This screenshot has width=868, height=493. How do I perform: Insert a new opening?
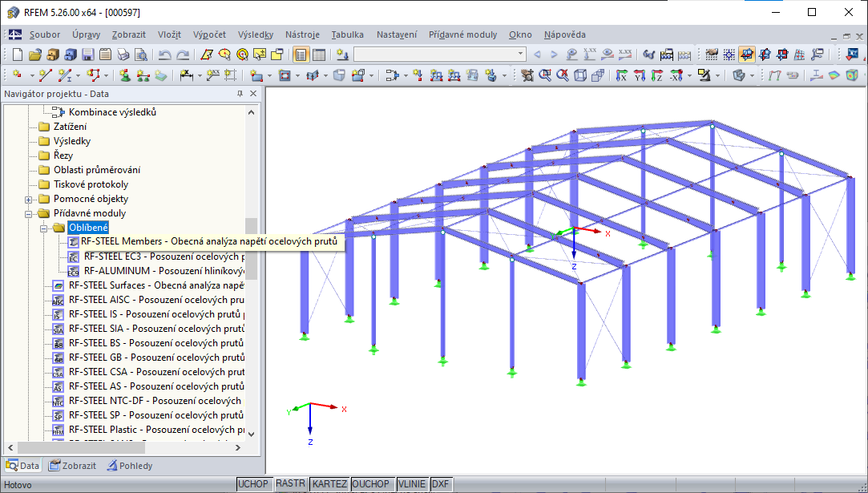click(285, 75)
